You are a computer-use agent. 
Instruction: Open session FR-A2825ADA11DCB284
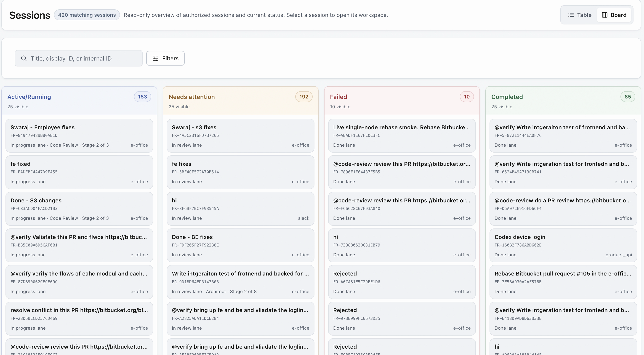tap(240, 319)
